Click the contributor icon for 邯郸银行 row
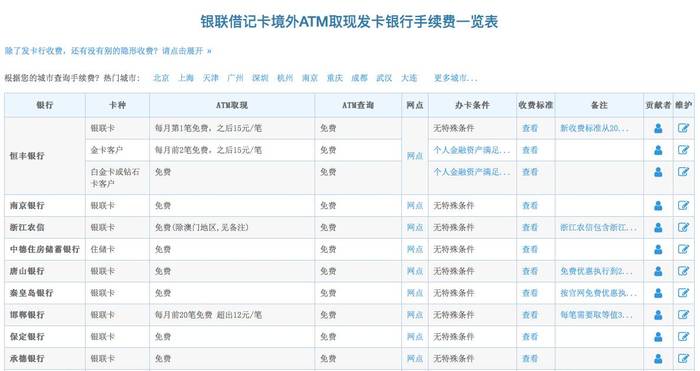This screenshot has width=700, height=371. [x=658, y=315]
